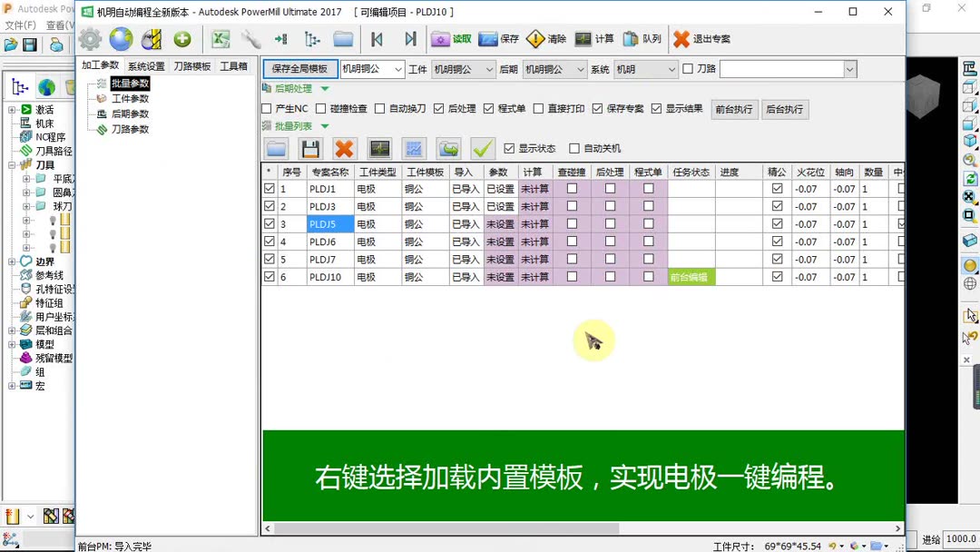Image resolution: width=980 pixels, height=552 pixels.
Task: Click the 前台执行 execute button
Action: click(x=734, y=109)
